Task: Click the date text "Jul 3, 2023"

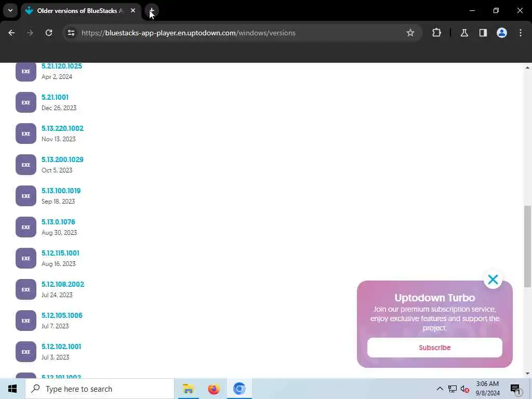Action: tap(55, 357)
